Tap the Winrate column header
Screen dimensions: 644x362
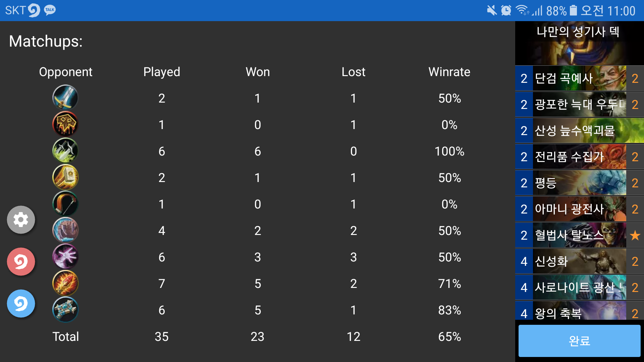click(449, 72)
